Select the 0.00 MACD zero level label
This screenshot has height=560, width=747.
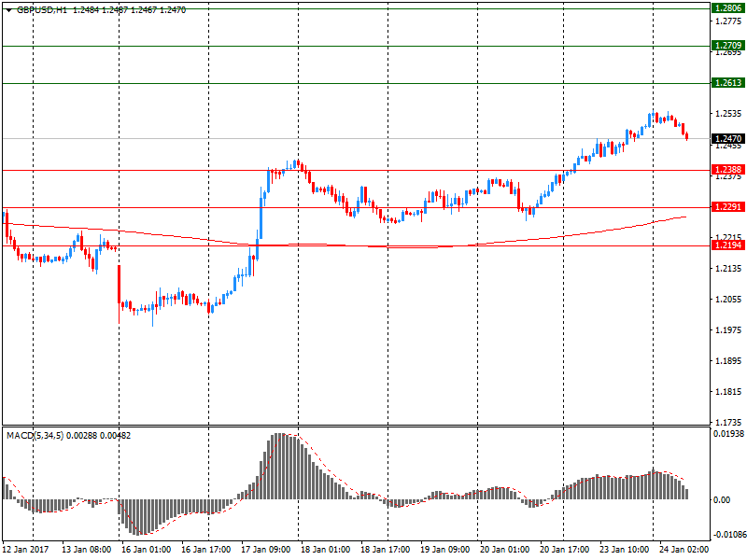pyautogui.click(x=722, y=499)
